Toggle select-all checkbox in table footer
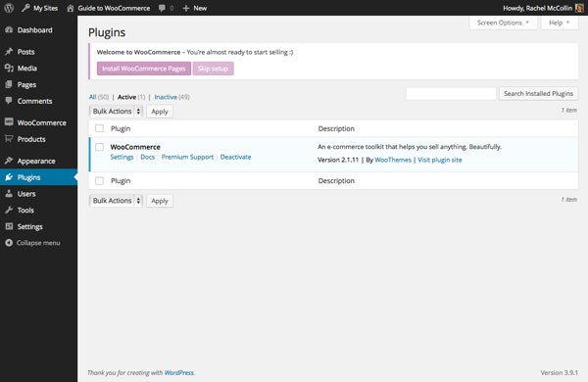The image size is (588, 382). 99,181
